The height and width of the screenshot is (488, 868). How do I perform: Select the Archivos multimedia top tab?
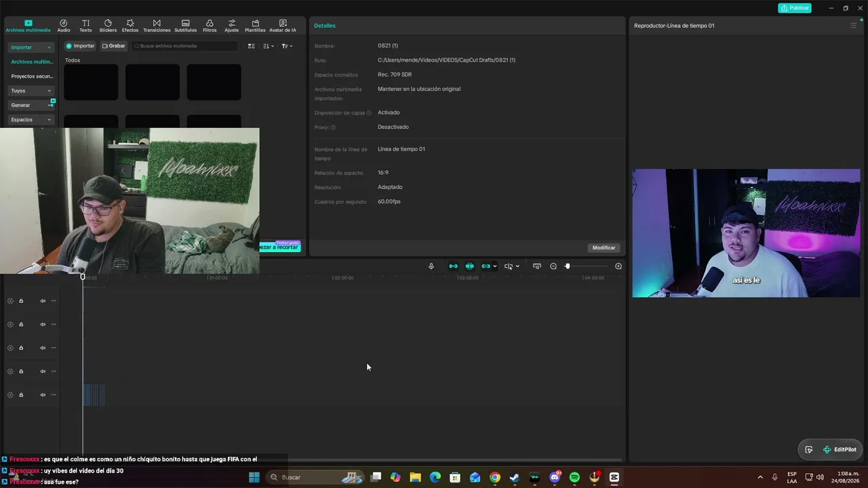tap(28, 26)
